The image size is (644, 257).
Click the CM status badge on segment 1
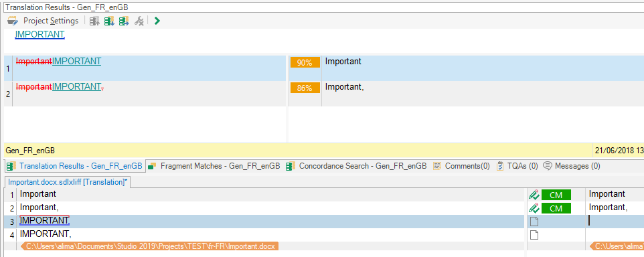(x=556, y=195)
